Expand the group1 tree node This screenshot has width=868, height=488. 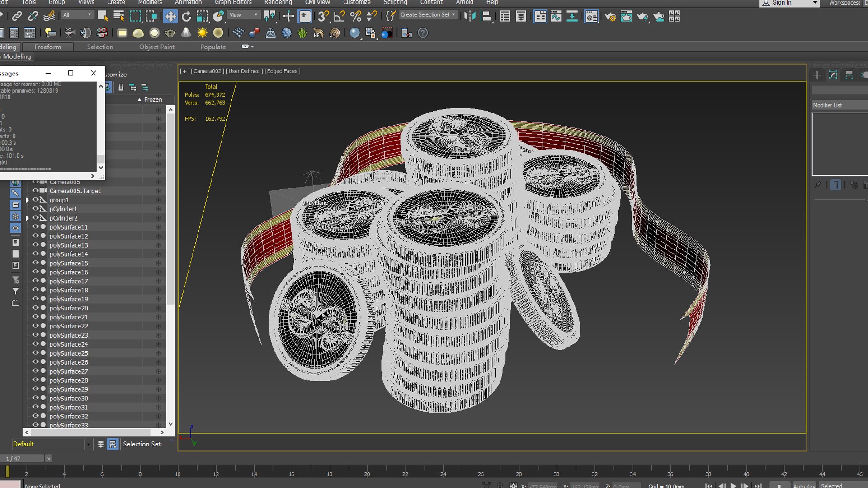pyautogui.click(x=28, y=200)
